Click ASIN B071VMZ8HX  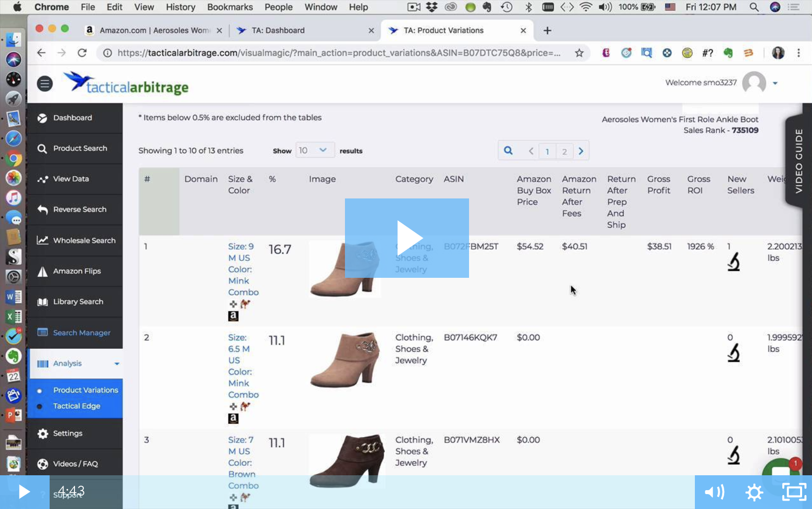pyautogui.click(x=472, y=440)
